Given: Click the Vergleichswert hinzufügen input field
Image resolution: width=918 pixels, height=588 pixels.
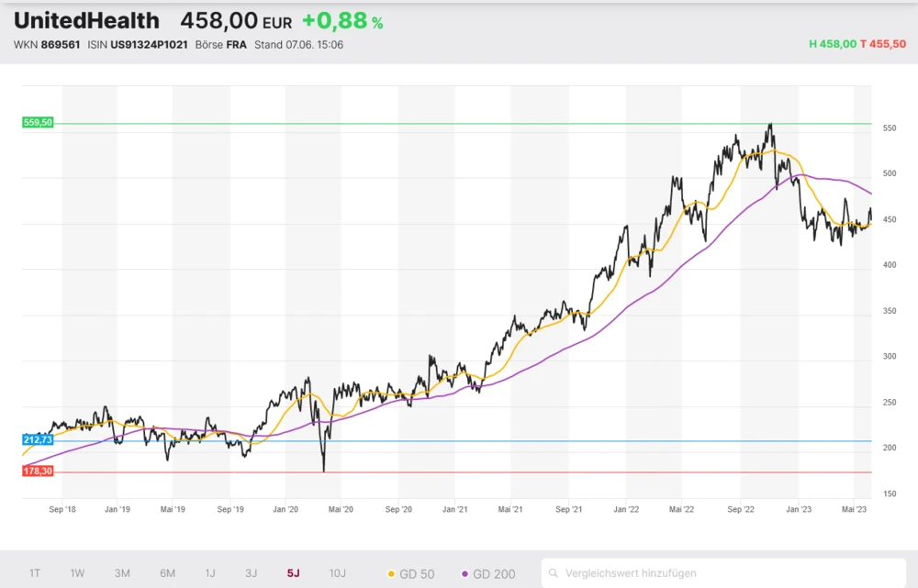Looking at the screenshot, I should pyautogui.click(x=725, y=573).
